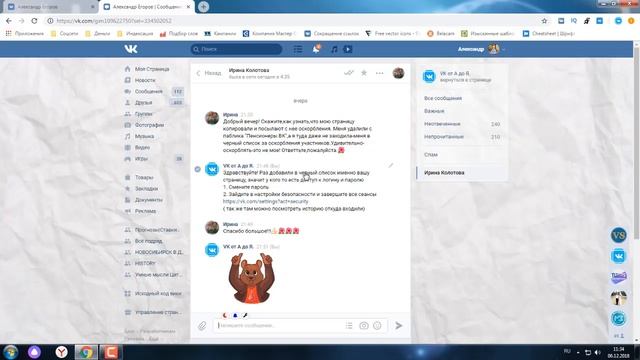Click the paperclip attach icon
The image size is (640, 360).
202,326
